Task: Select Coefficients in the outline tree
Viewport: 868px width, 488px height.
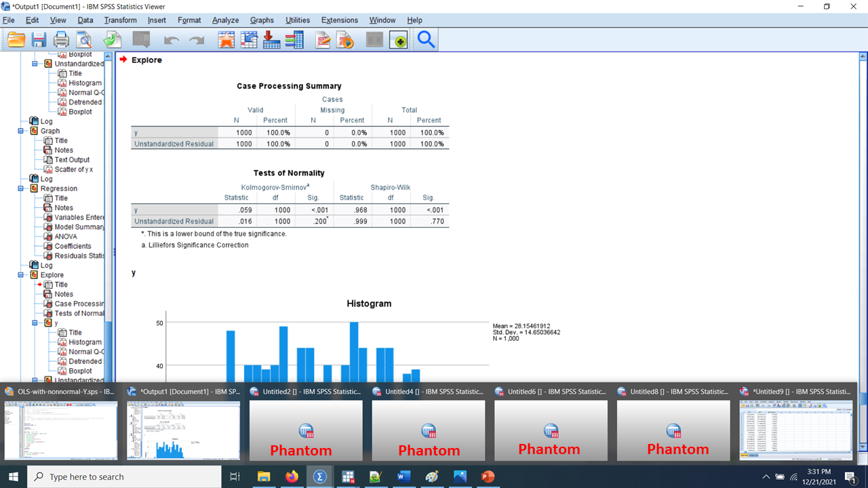Action: [x=73, y=246]
